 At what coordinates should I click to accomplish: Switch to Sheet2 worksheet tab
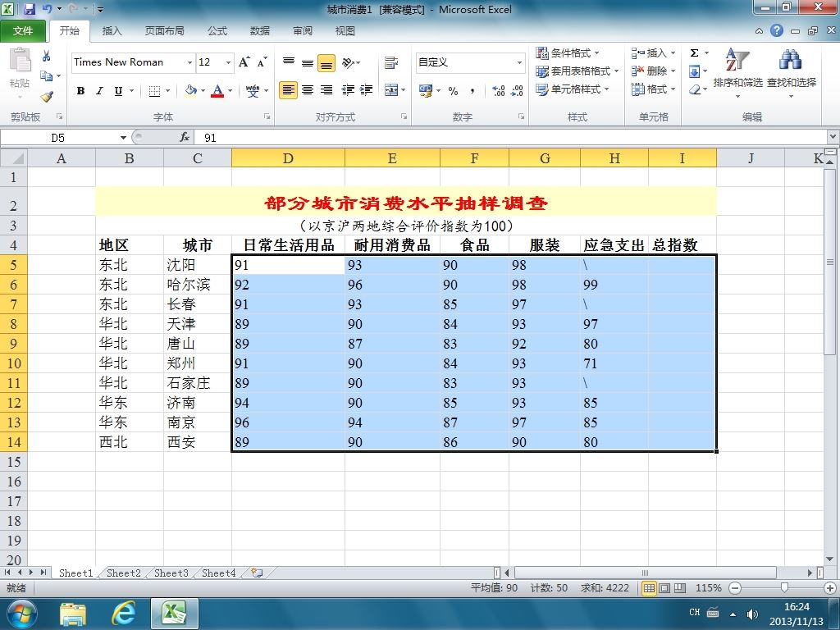pos(123,573)
